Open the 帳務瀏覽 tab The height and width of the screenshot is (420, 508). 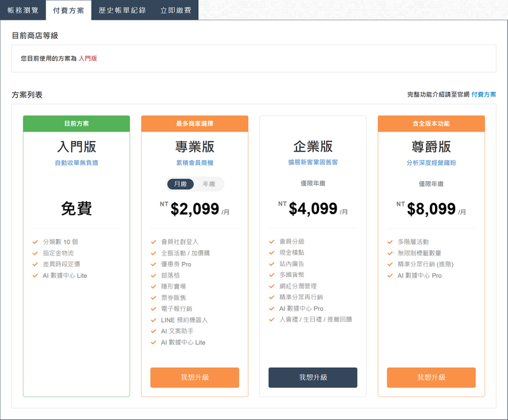23,10
